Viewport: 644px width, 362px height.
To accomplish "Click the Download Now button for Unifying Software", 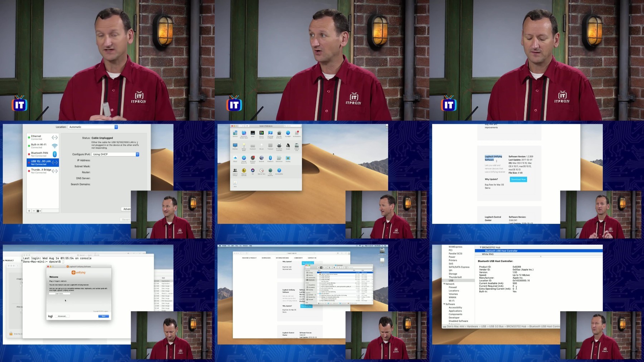I will 518,179.
